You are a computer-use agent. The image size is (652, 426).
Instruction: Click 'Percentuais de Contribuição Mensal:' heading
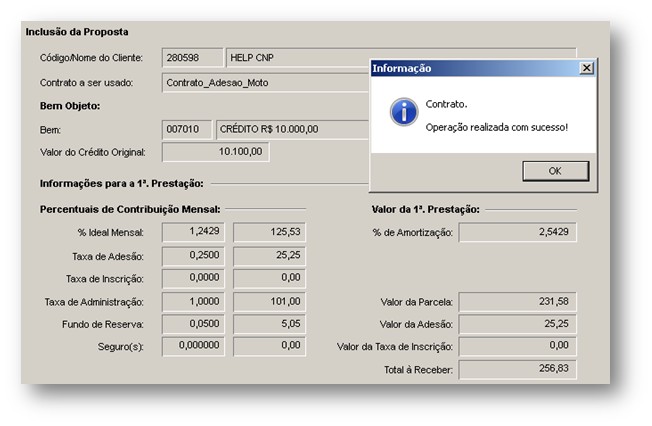pos(130,209)
